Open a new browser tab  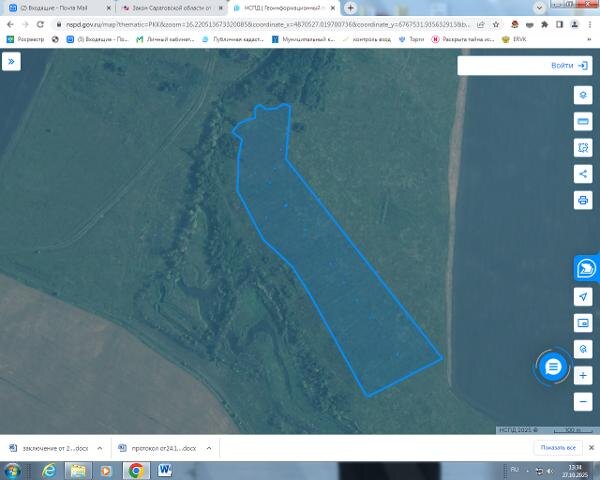coord(350,8)
